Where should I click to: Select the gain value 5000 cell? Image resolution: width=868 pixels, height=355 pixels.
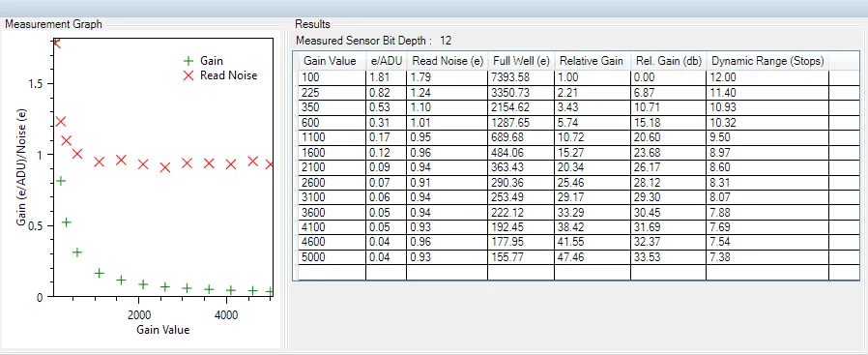(332, 257)
